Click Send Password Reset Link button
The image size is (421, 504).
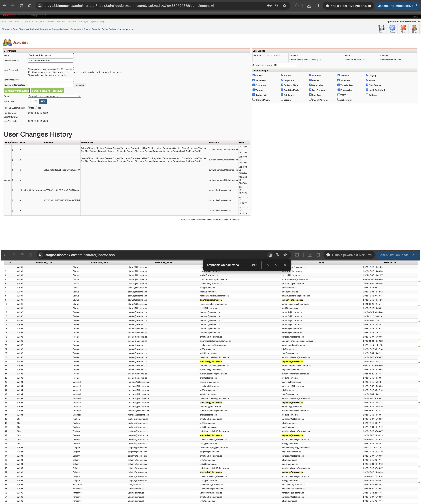47,91
